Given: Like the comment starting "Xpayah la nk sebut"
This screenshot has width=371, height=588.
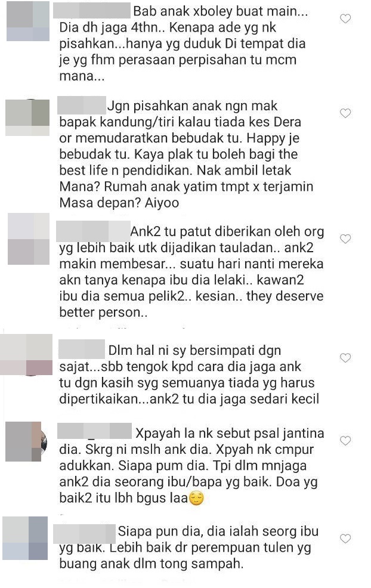Looking at the screenshot, I should point(345,440).
